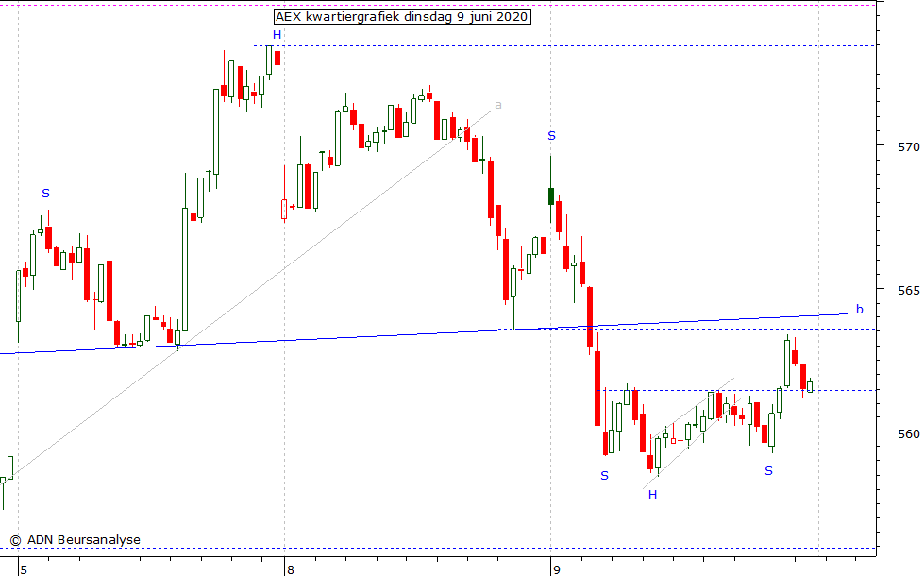This screenshot has height=576, width=924.
Task: Click the 'S' shoulder label on day 5
Action: [x=46, y=194]
